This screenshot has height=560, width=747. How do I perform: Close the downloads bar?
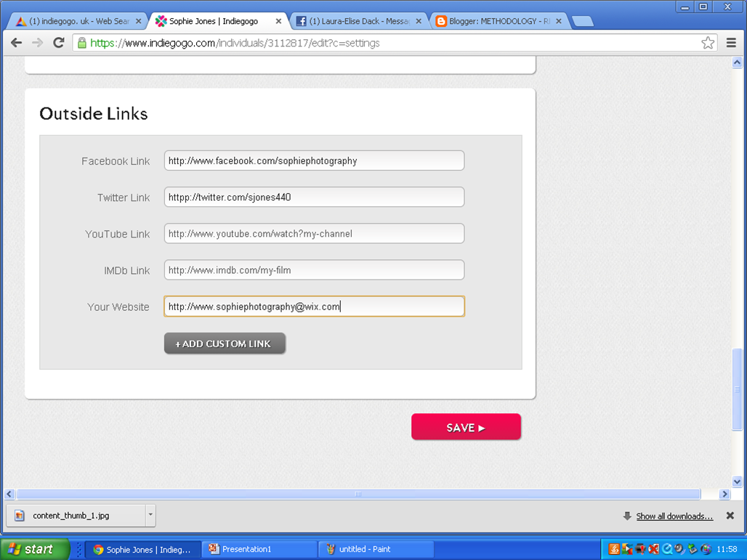point(730,516)
